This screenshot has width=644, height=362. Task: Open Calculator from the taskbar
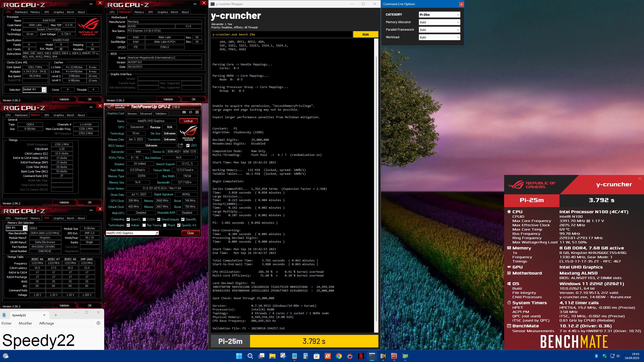(306, 356)
